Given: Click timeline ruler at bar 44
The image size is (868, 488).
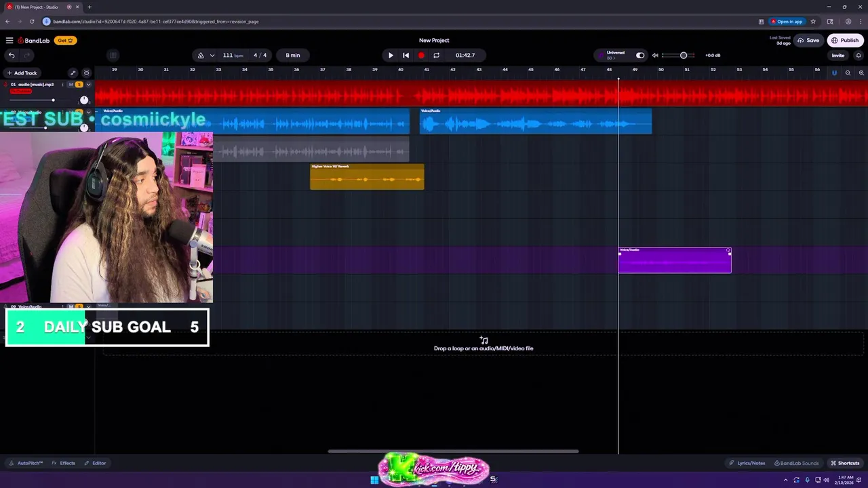Looking at the screenshot, I should (505, 70).
